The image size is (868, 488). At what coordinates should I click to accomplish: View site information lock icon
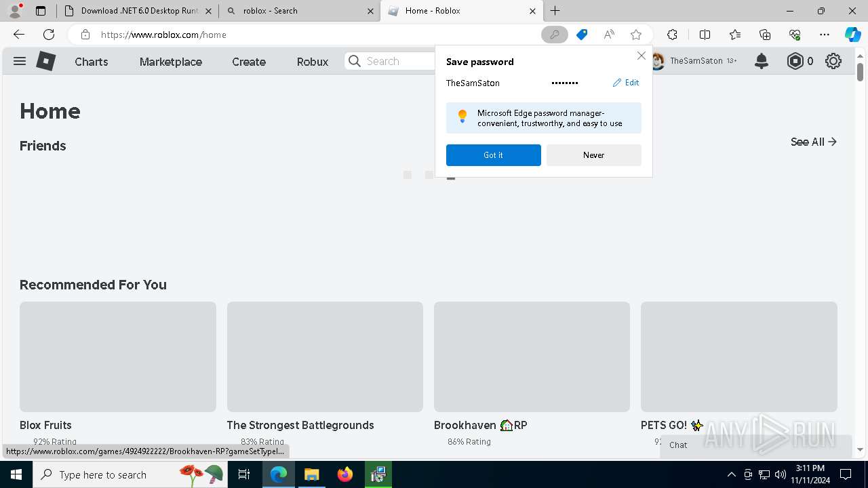[85, 35]
